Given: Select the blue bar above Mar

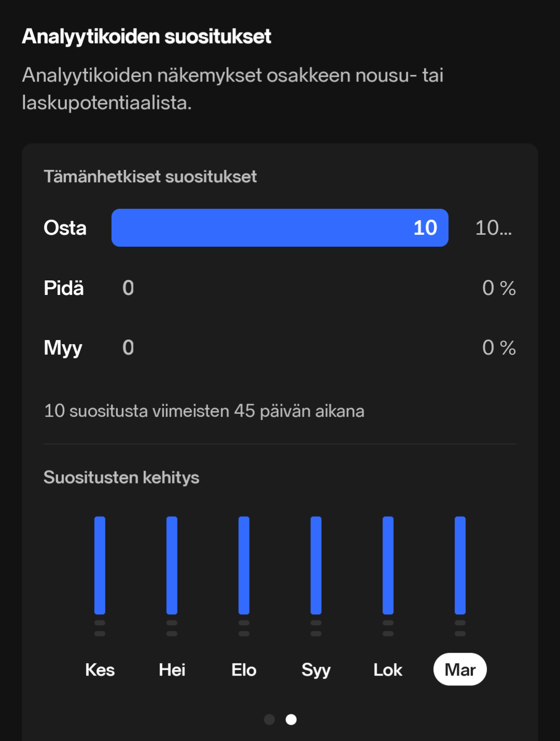Looking at the screenshot, I should tap(460, 565).
